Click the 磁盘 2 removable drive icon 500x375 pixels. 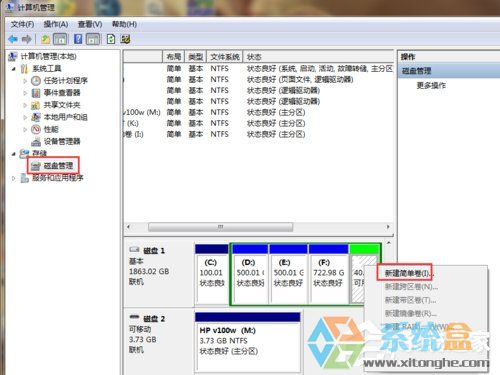(x=134, y=317)
